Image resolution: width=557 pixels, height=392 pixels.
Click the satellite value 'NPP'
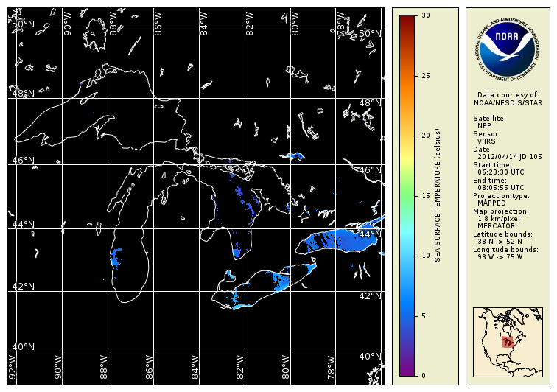(x=484, y=126)
